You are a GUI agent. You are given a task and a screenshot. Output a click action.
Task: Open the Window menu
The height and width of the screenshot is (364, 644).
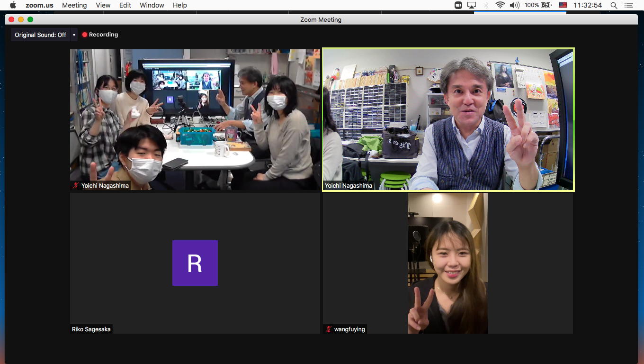pos(152,5)
